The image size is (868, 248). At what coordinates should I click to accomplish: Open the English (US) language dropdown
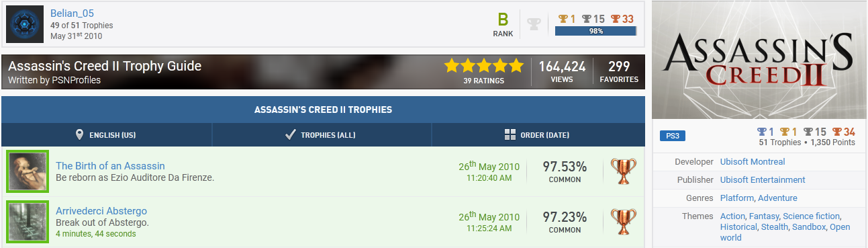pyautogui.click(x=107, y=134)
